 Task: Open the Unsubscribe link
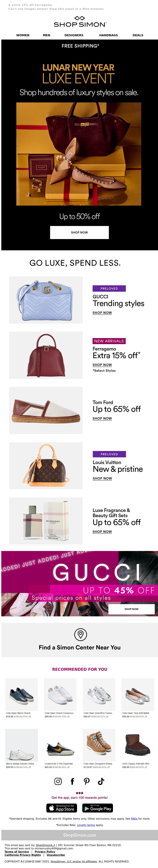pos(56,855)
